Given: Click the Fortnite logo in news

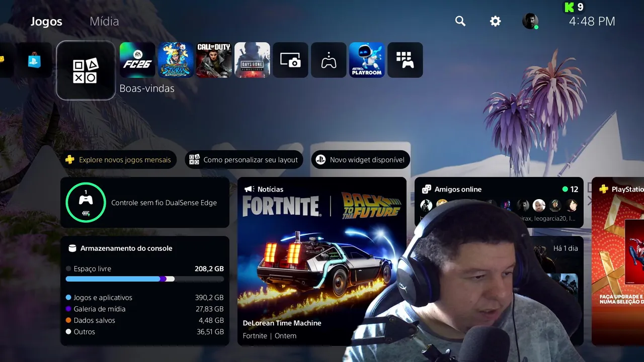Looking at the screenshot, I should pyautogui.click(x=281, y=206).
